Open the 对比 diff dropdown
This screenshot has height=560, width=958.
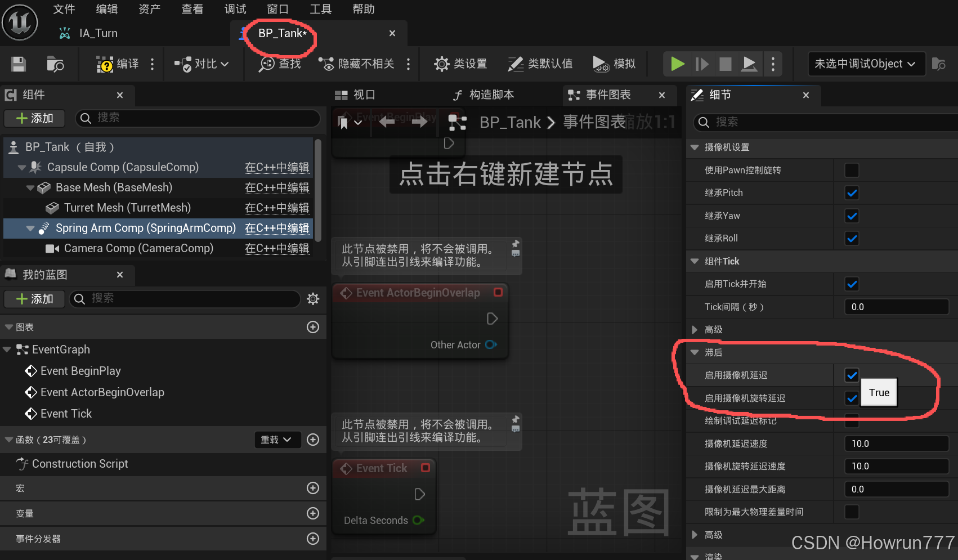click(x=202, y=64)
